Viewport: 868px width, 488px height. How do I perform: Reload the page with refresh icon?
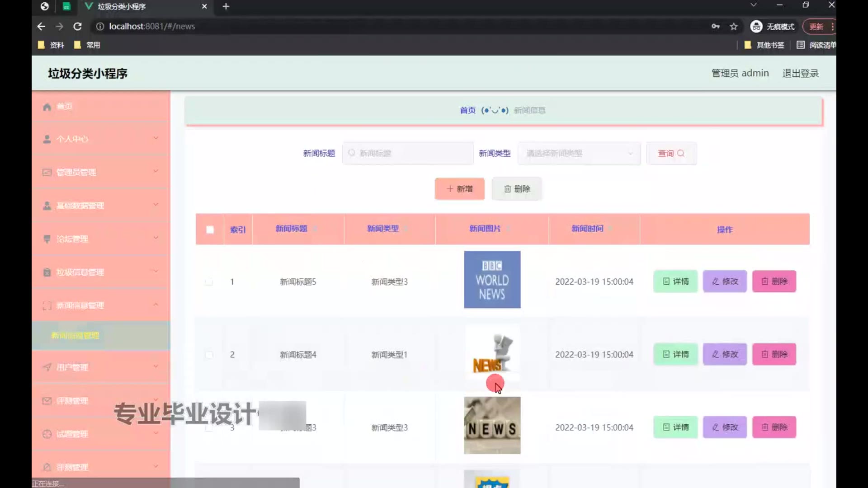tap(77, 27)
